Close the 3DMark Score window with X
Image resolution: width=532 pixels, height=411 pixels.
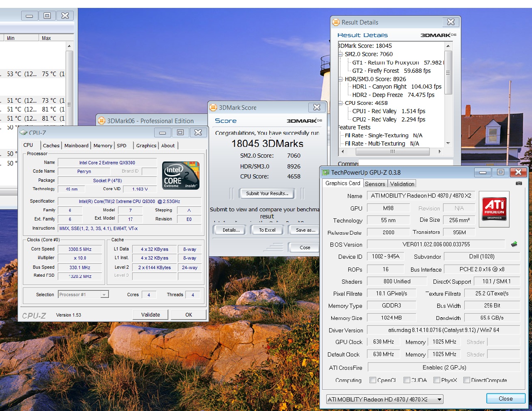click(x=317, y=107)
